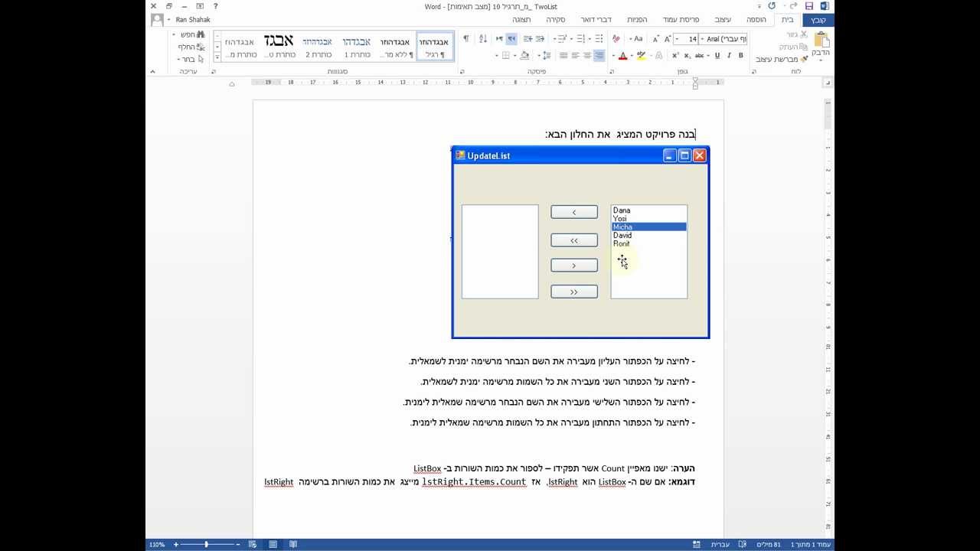Open the font name Arial dropdown

click(x=702, y=39)
